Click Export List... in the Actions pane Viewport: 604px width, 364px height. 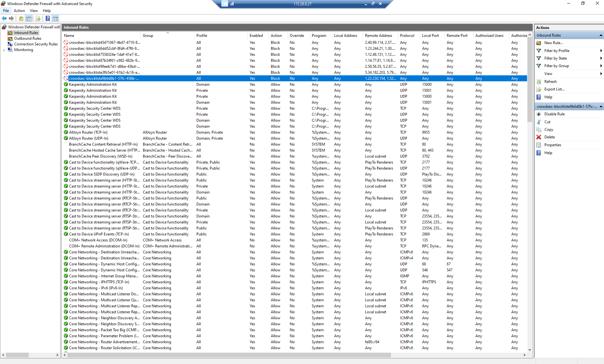pyautogui.click(x=554, y=89)
